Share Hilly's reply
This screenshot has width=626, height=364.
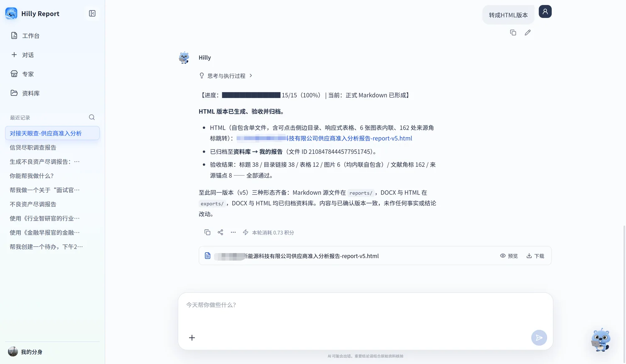tap(220, 232)
